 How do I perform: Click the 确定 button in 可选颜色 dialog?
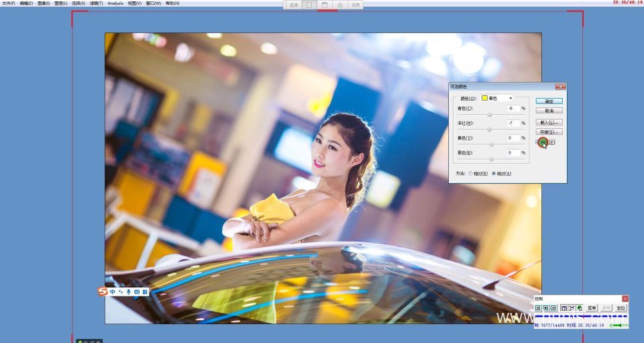549,101
